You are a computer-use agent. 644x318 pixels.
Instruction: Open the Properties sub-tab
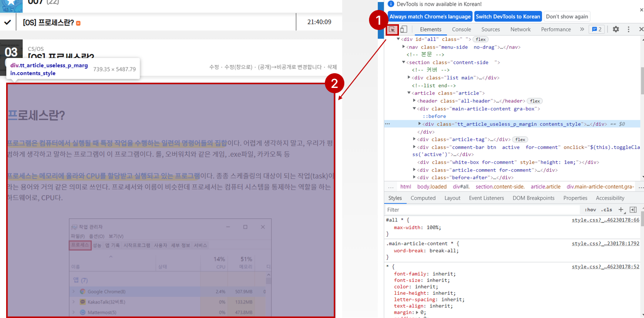575,198
